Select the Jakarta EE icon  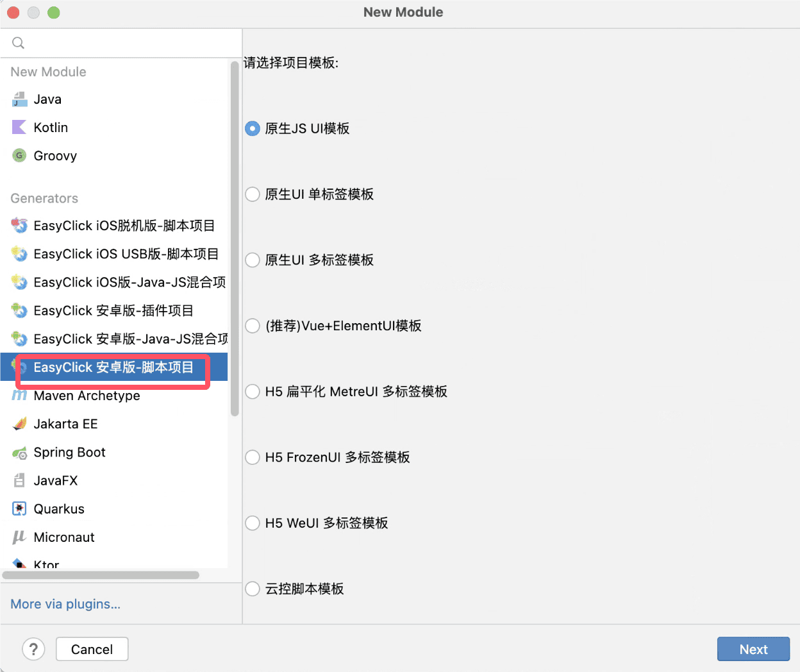20,424
